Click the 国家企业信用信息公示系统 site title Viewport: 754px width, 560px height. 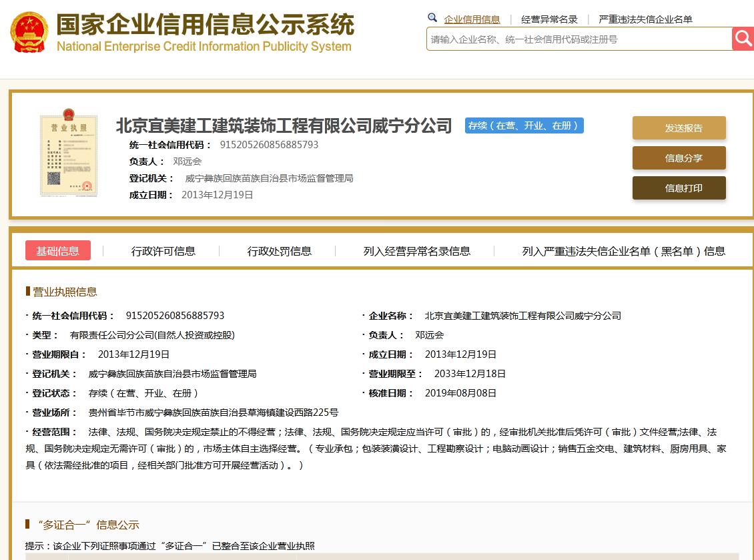point(206,25)
